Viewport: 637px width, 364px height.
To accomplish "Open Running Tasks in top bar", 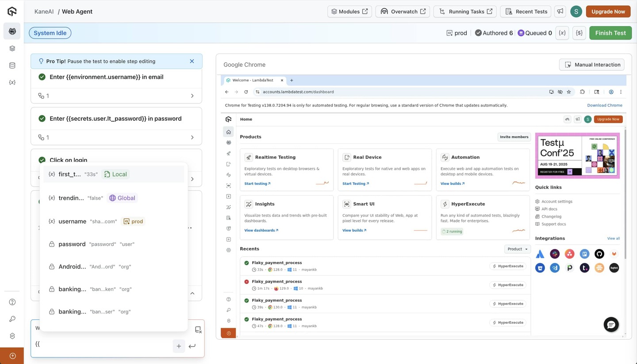I will pos(465,11).
